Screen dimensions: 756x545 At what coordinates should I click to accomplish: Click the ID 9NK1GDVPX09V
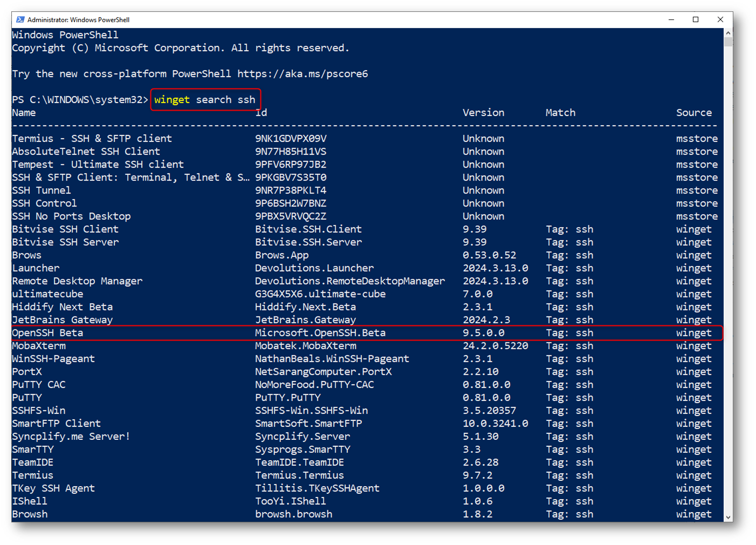291,139
